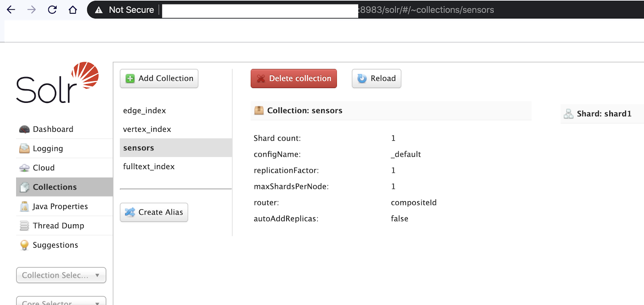644x305 pixels.
Task: Click the shard1 network icon
Action: coord(568,114)
